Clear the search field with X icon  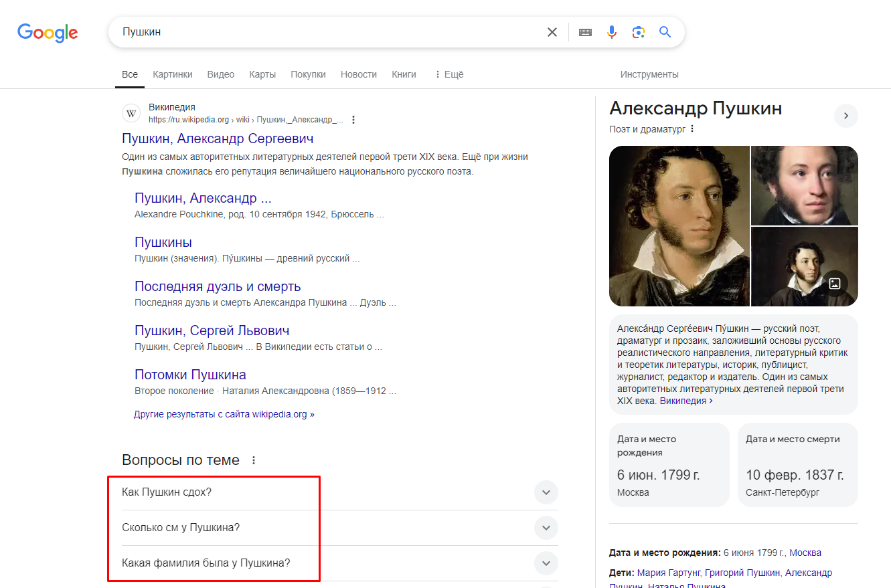click(x=552, y=32)
